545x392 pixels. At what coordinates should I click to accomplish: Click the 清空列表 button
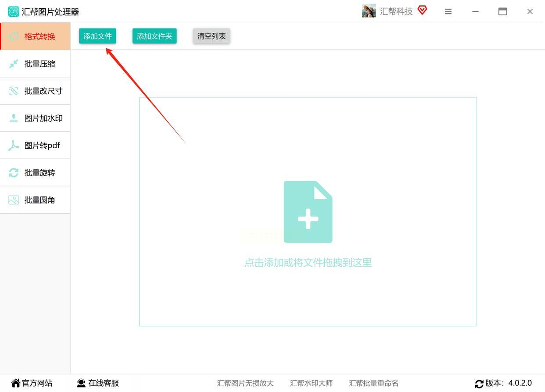(x=212, y=36)
